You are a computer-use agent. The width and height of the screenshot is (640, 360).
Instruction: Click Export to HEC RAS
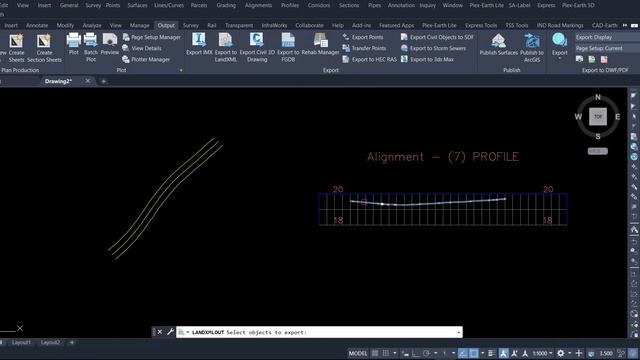(x=369, y=60)
